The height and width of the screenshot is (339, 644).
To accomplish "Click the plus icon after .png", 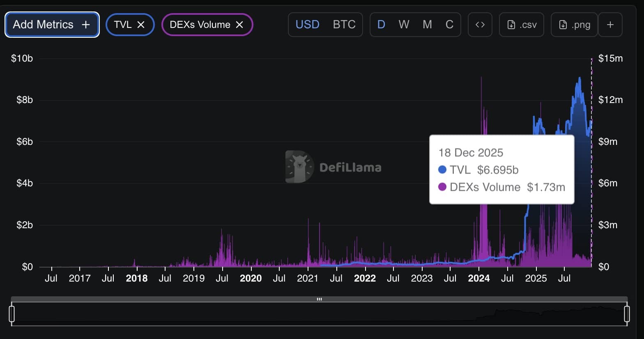I will 610,25.
